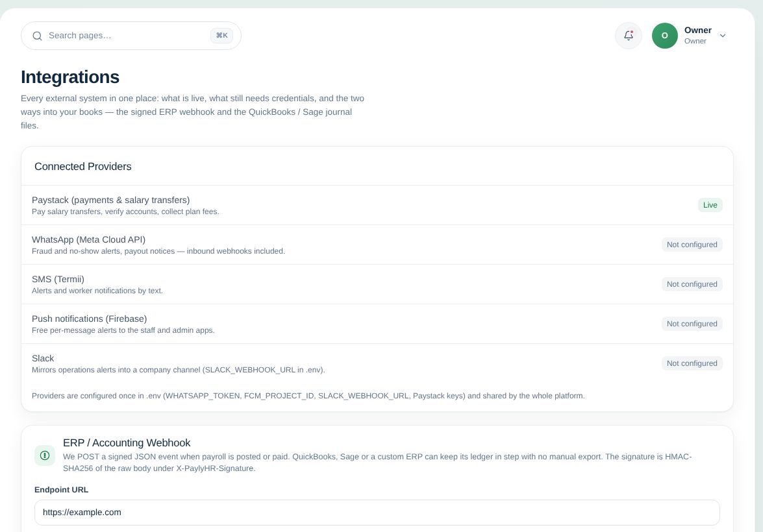Click the Endpoint URL label
The height and width of the screenshot is (532, 763).
click(x=61, y=490)
